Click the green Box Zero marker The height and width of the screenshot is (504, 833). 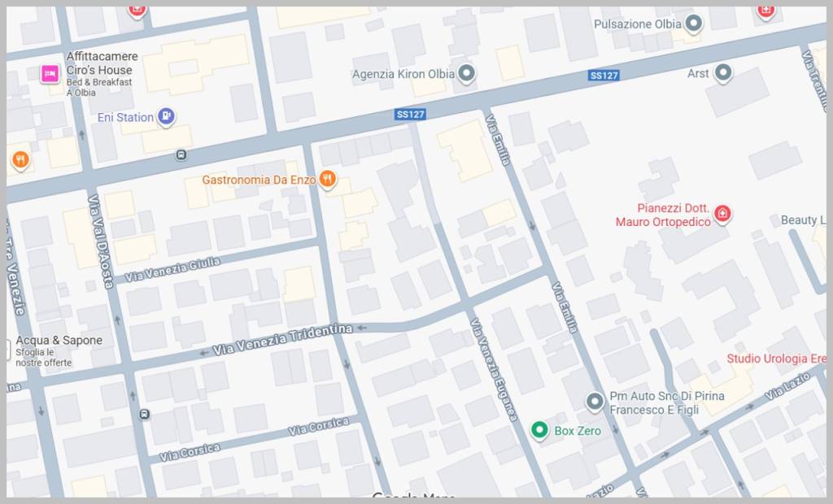coord(539,430)
